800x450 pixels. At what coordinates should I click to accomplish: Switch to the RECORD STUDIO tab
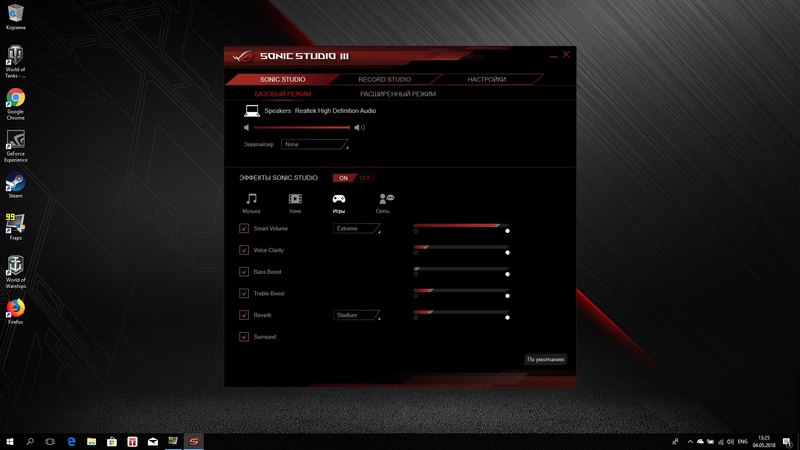385,80
